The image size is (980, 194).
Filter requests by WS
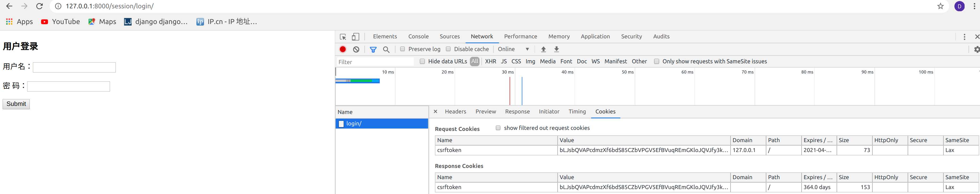[595, 62]
